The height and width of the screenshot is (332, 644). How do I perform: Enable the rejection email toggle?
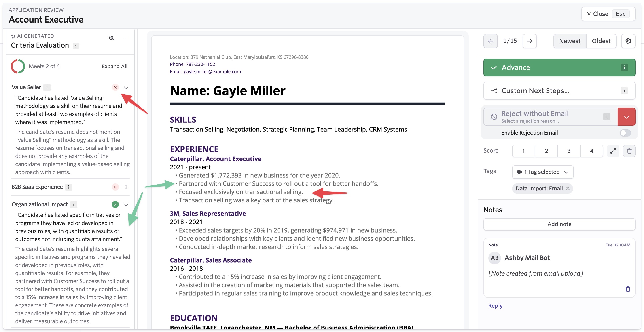coord(625,133)
